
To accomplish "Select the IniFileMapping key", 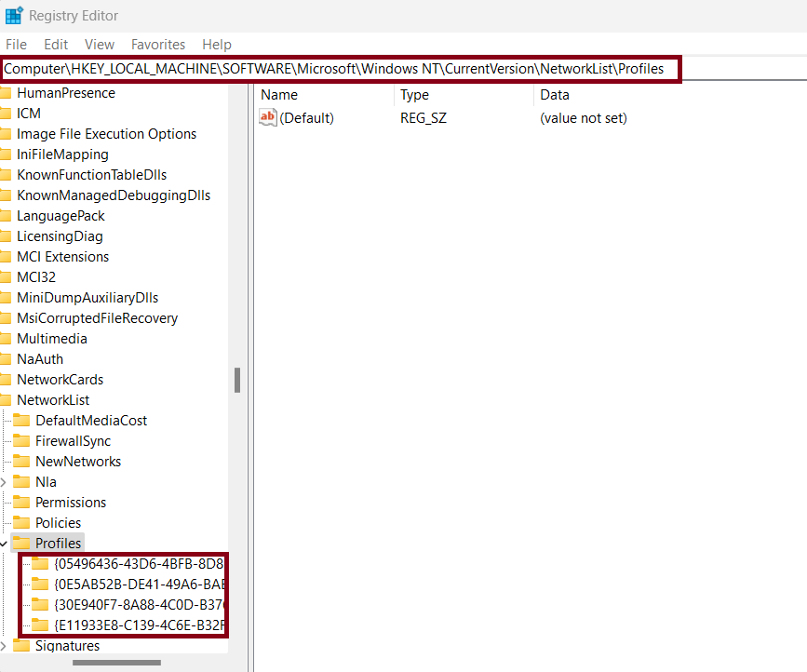I will pos(62,155).
